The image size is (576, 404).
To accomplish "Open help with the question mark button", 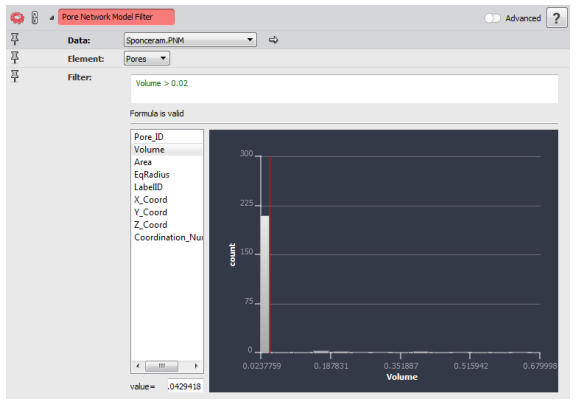I will [x=557, y=18].
